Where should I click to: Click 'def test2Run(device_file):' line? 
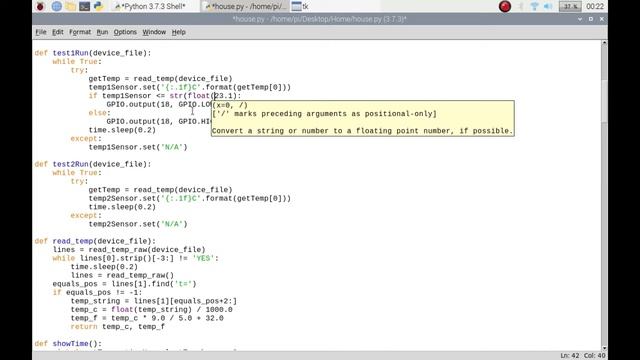(93, 164)
